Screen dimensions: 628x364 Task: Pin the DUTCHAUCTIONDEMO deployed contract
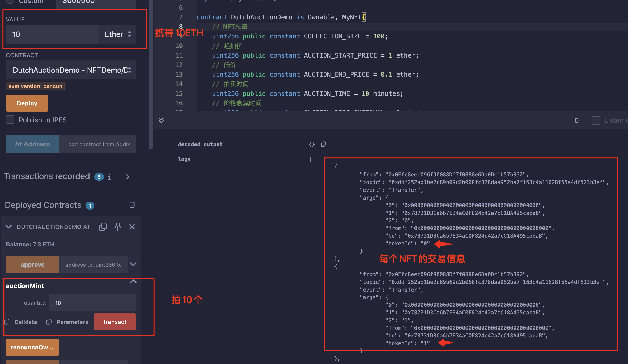118,227
